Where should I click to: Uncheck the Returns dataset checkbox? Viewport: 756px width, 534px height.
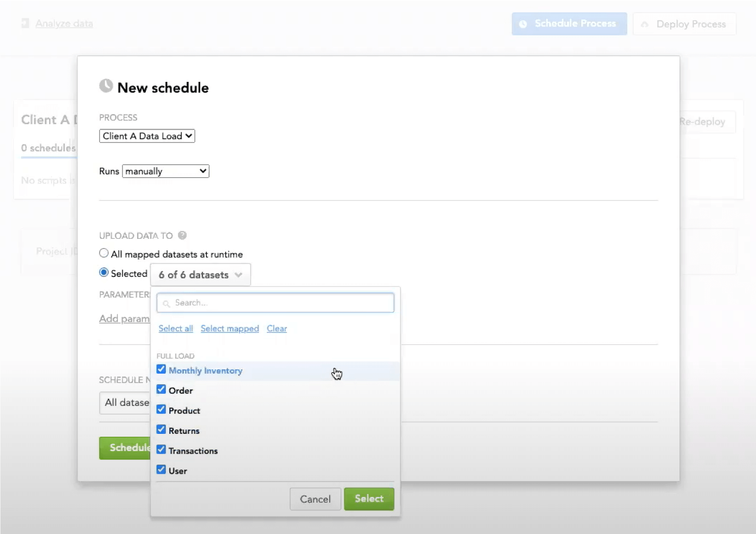point(161,430)
